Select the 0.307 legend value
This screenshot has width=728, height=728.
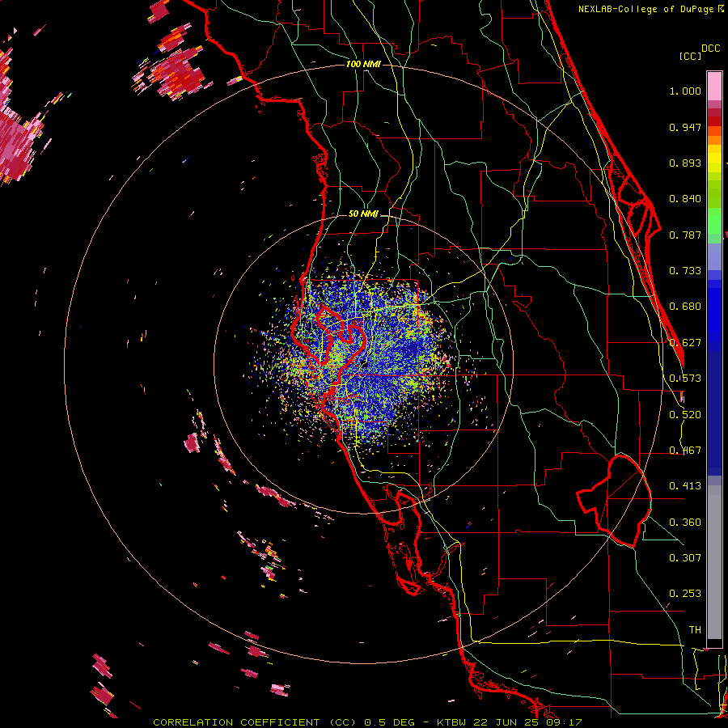point(685,558)
